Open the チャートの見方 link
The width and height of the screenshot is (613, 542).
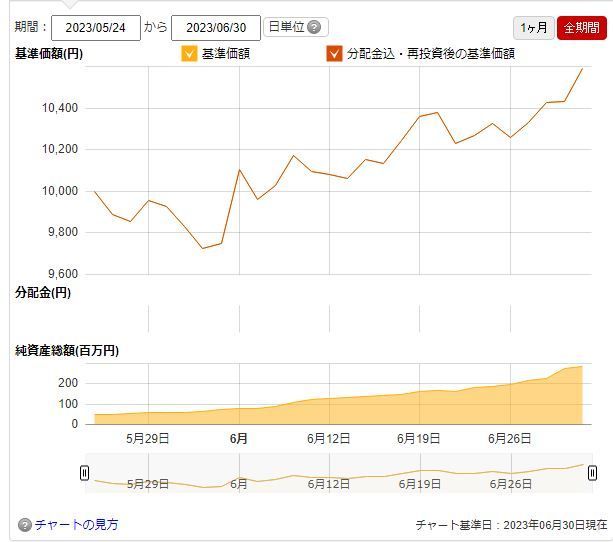[x=76, y=524]
